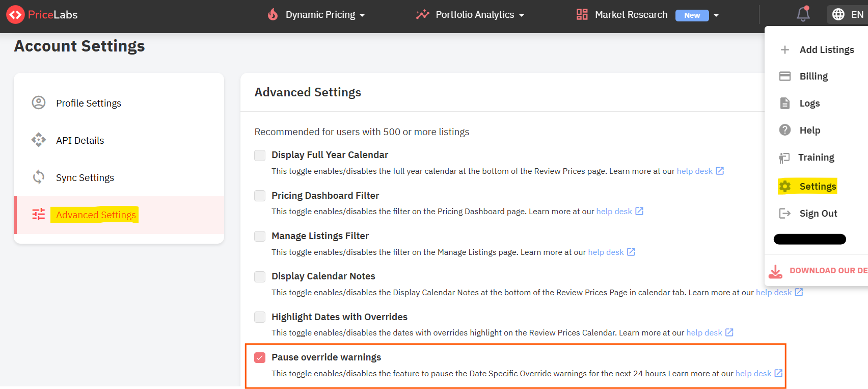
Task: Open help desk link for Pricing Dashboard Filter
Action: point(619,212)
